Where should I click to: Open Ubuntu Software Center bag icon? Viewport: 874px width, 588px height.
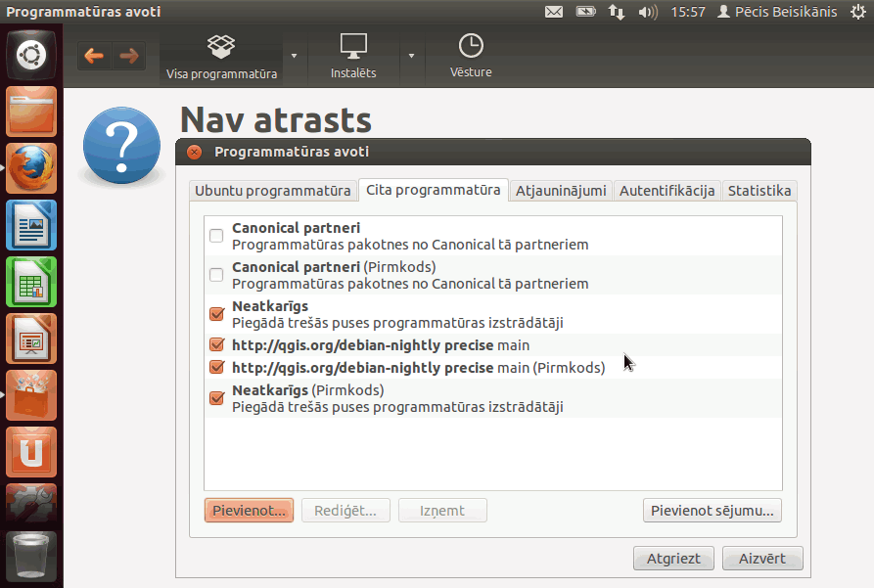click(31, 395)
